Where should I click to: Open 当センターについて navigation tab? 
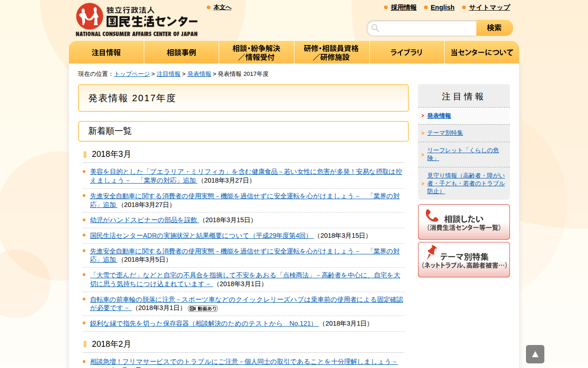(x=481, y=52)
